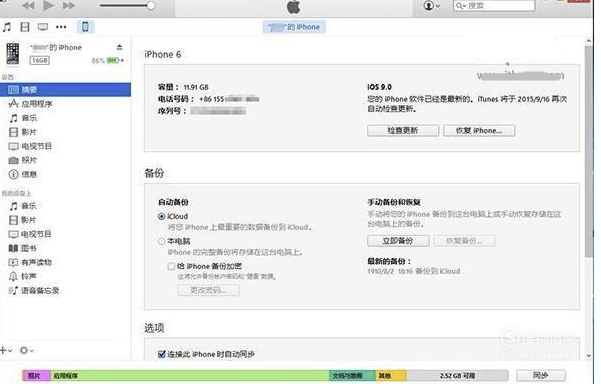Screen dimensions: 601x384
Task: Click the scroll up arrow
Action: pos(589,41)
